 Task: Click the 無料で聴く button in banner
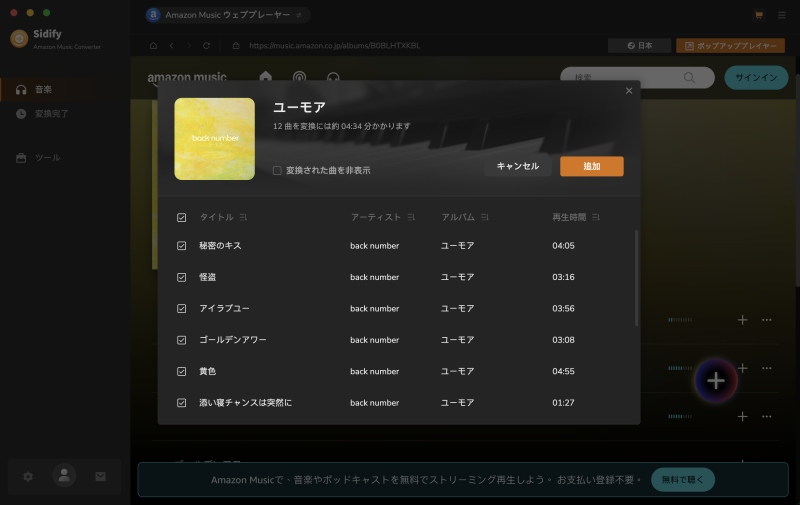pos(683,479)
